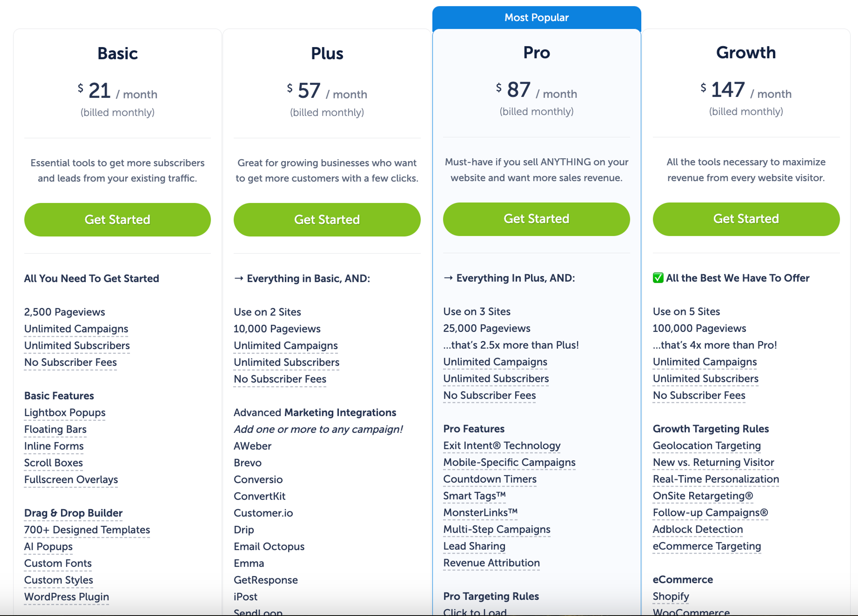Screen dimensions: 858x616
Task: Click the Most Popular banner on Pro plan
Action: pos(536,17)
